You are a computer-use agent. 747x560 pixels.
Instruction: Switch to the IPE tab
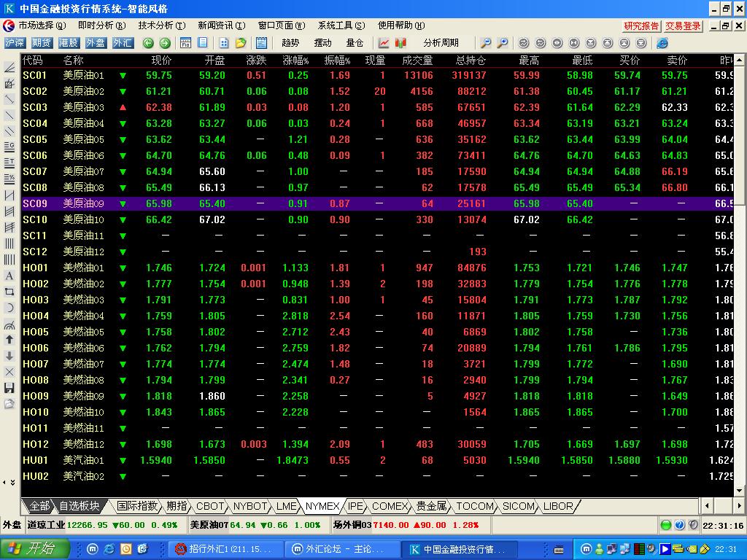pyautogui.click(x=355, y=506)
